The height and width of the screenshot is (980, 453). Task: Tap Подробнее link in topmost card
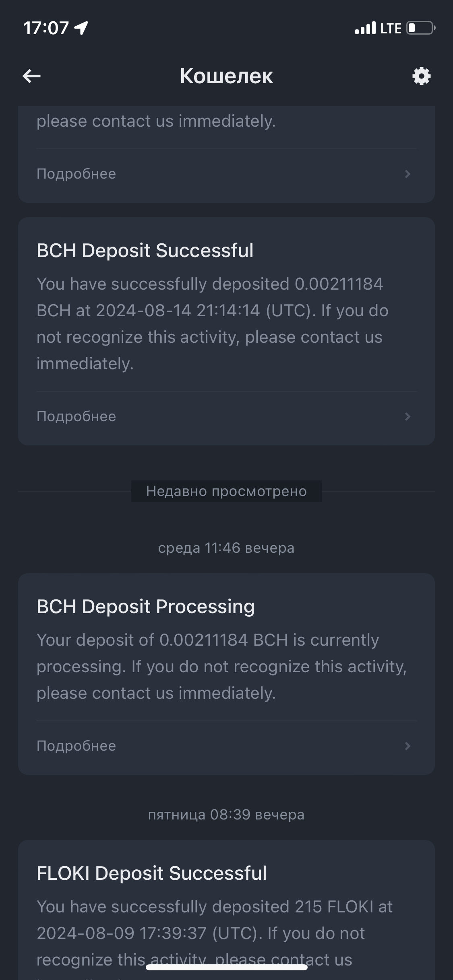click(76, 174)
